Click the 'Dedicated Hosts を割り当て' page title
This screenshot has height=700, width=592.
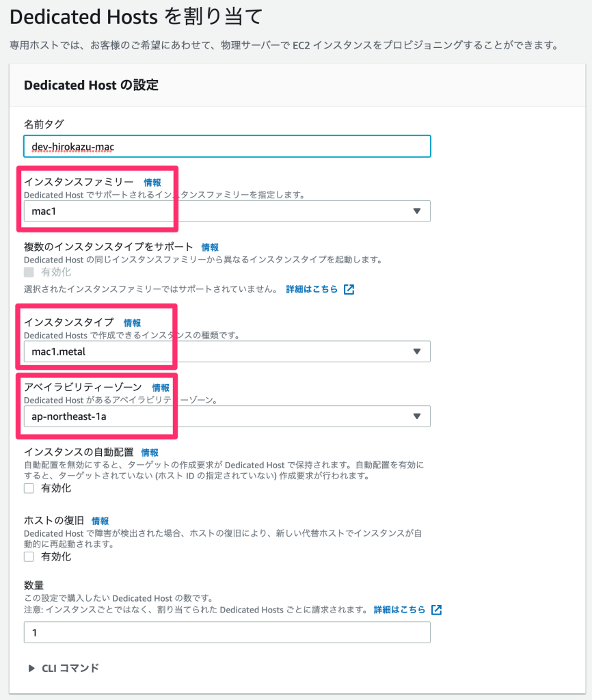136,17
